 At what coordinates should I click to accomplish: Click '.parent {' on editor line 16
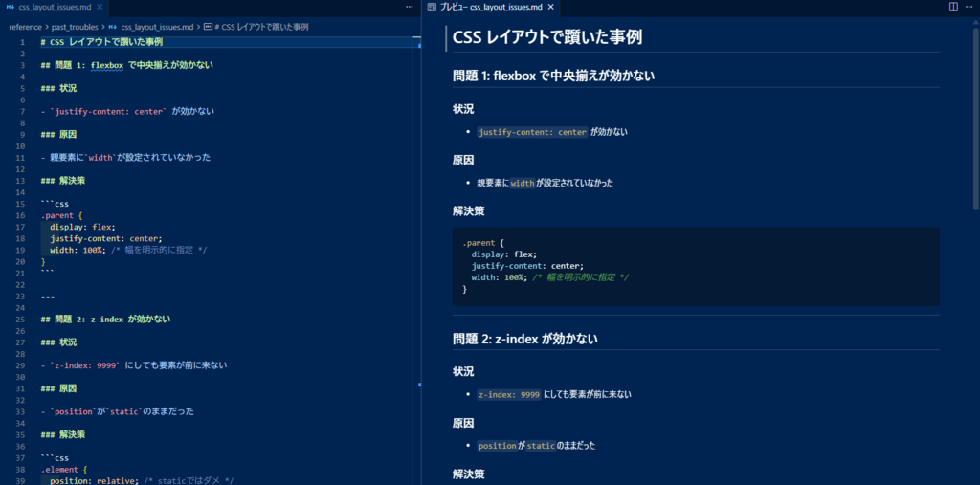[x=61, y=215]
